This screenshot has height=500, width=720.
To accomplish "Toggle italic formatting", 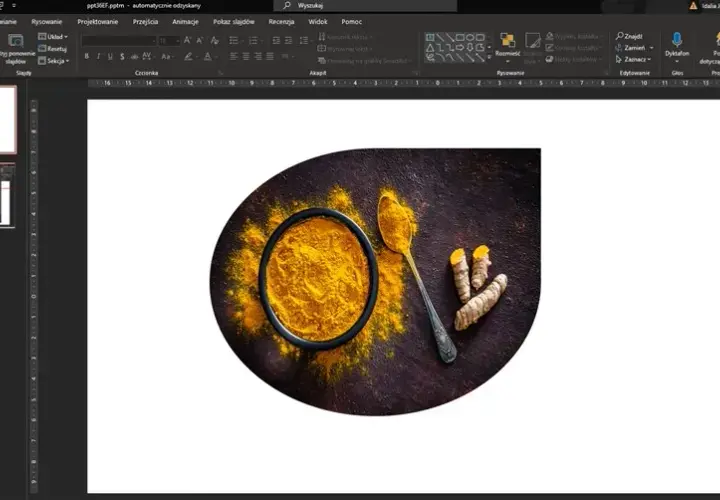I will point(98,56).
